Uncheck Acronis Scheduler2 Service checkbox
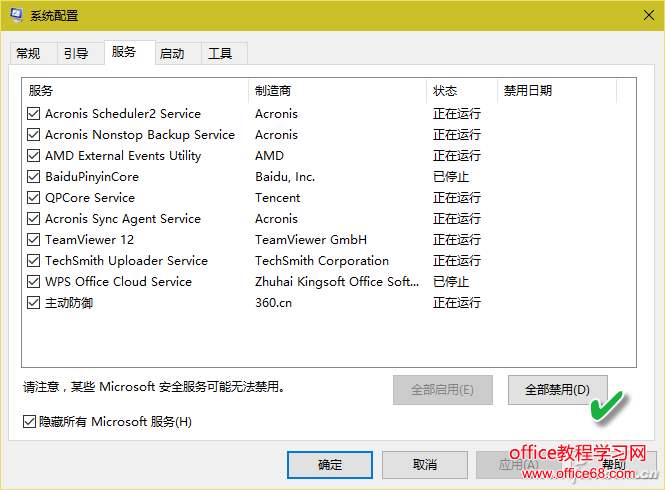Screen dimensions: 665x490 coord(34,114)
